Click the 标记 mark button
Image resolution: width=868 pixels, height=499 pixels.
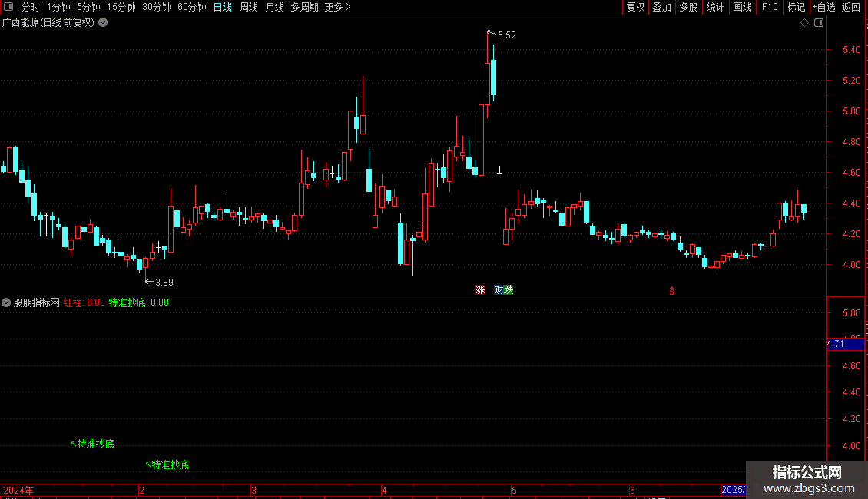[796, 7]
